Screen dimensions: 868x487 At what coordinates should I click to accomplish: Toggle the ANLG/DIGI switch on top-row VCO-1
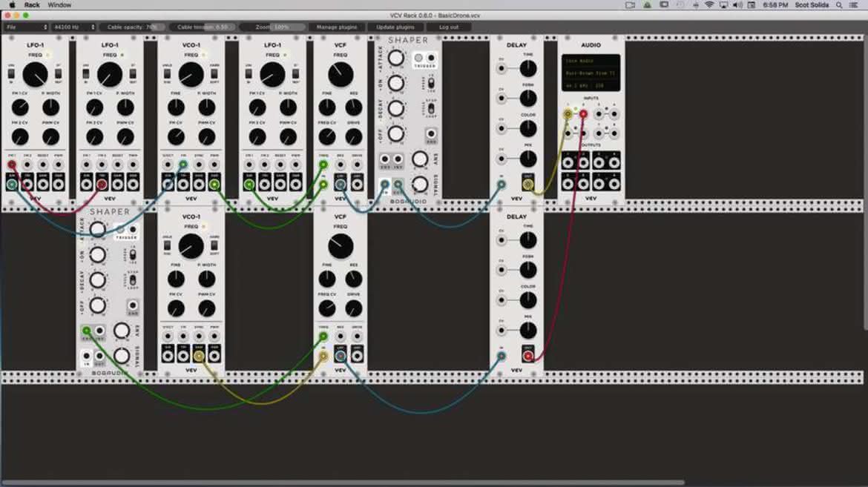point(167,73)
